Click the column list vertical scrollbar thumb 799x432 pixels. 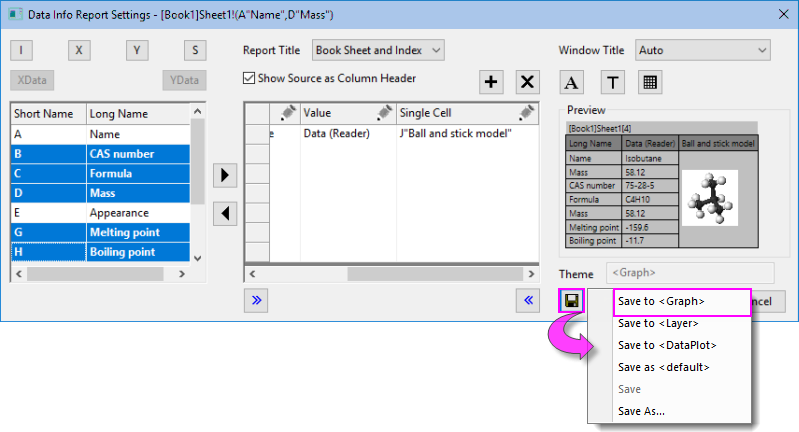pyautogui.click(x=198, y=161)
